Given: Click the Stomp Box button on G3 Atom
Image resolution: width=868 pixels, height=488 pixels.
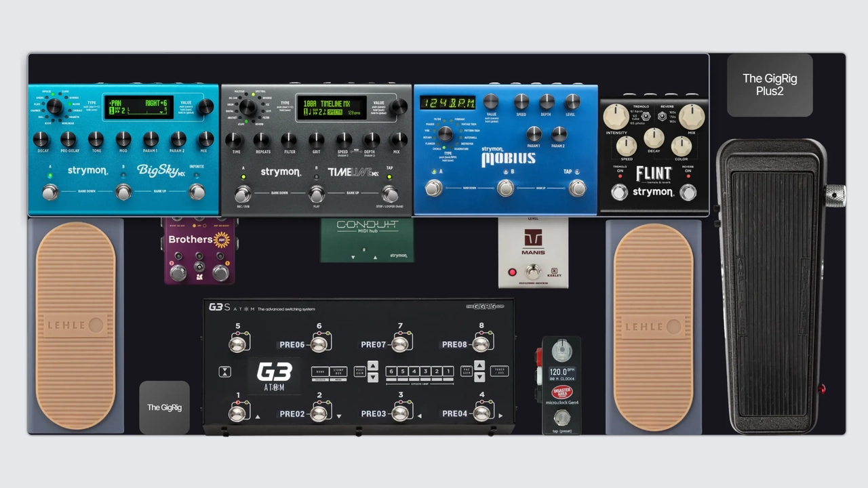Looking at the screenshot, I should [x=338, y=371].
